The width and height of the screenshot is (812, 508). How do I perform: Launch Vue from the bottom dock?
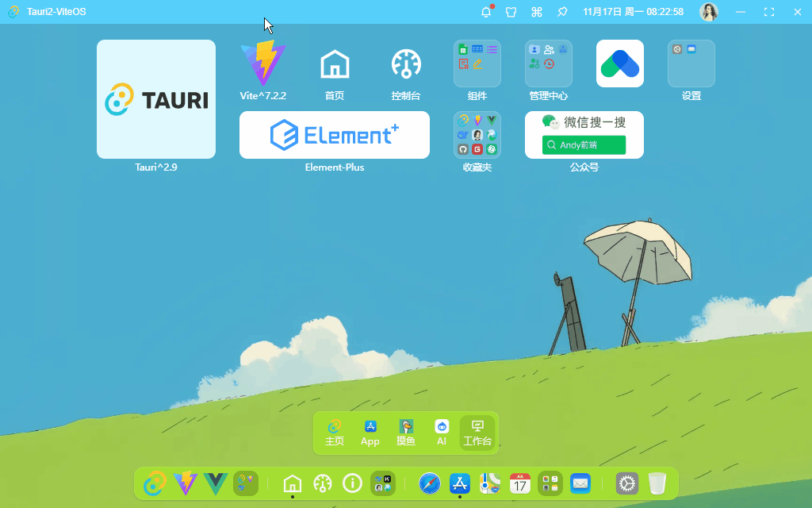216,483
